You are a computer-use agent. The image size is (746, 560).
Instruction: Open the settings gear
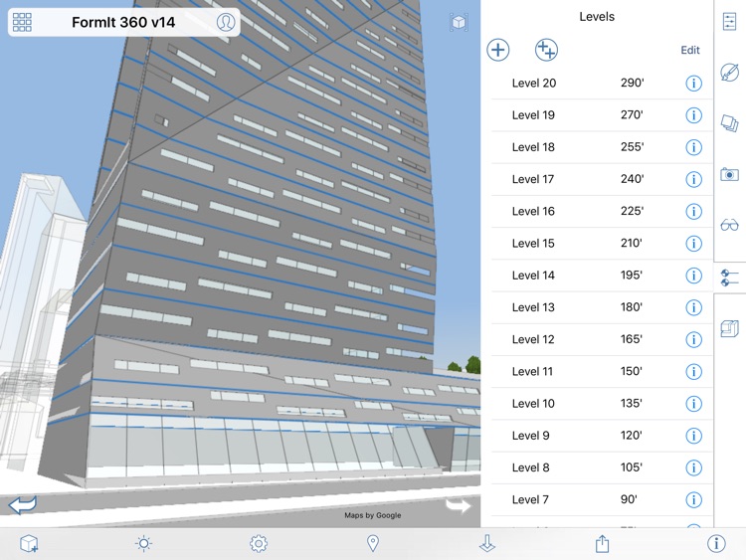tap(259, 543)
